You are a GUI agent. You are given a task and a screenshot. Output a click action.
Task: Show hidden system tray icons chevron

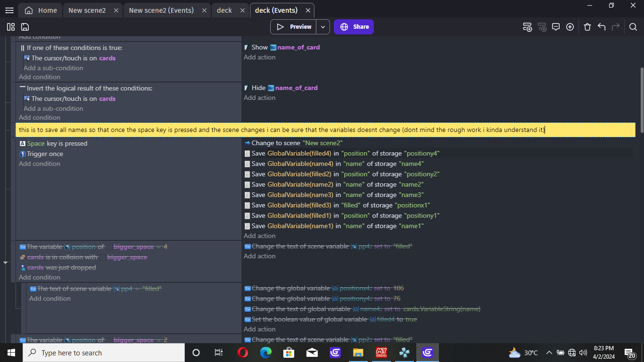coord(549,353)
